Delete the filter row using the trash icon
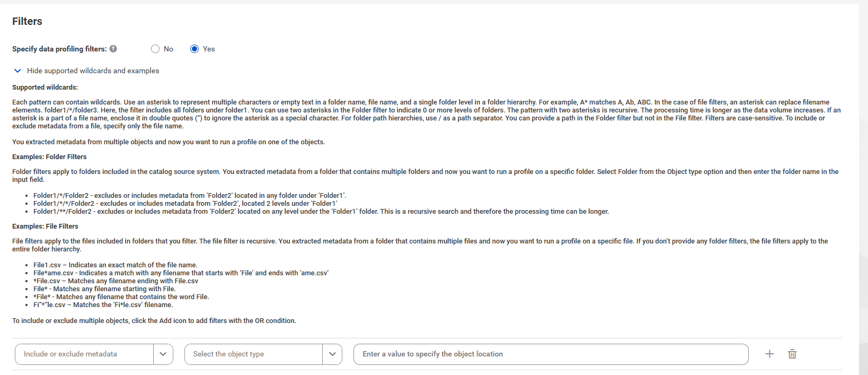The width and height of the screenshot is (868, 375). pos(792,354)
